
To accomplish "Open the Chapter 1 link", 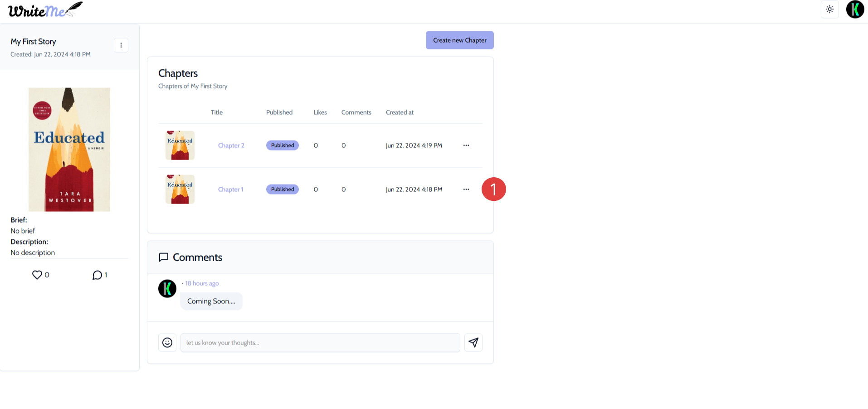I will [230, 190].
